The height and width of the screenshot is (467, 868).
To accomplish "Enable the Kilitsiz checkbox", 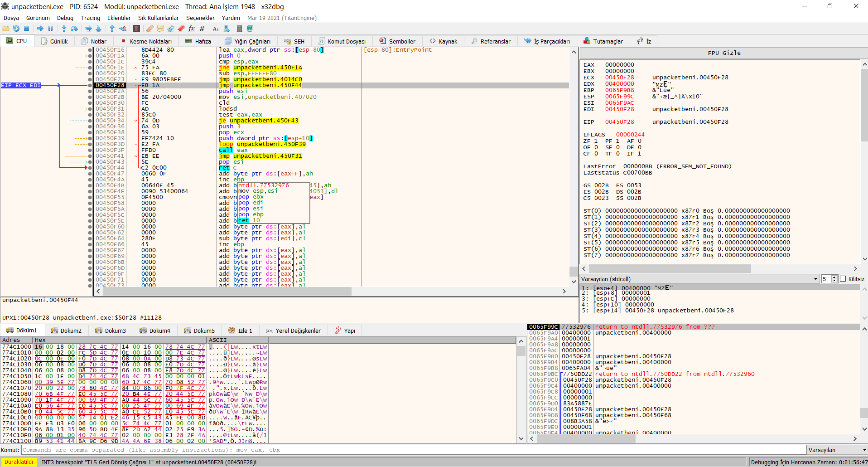I will pos(843,279).
